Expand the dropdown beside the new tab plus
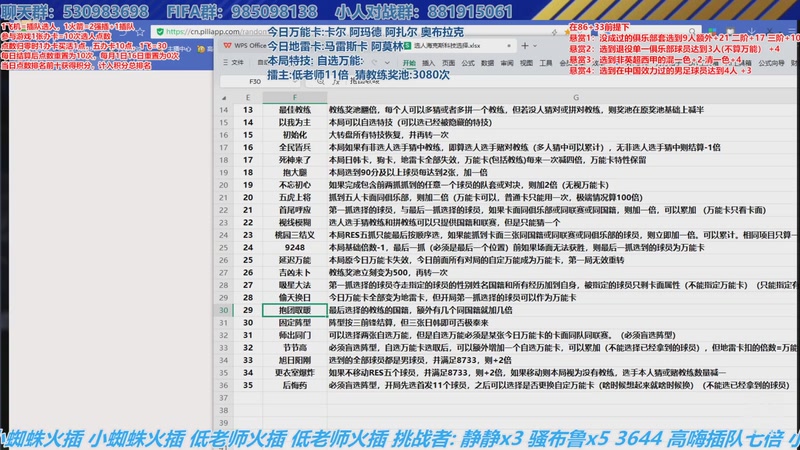Image resolution: width=800 pixels, height=450 pixels. click(535, 46)
